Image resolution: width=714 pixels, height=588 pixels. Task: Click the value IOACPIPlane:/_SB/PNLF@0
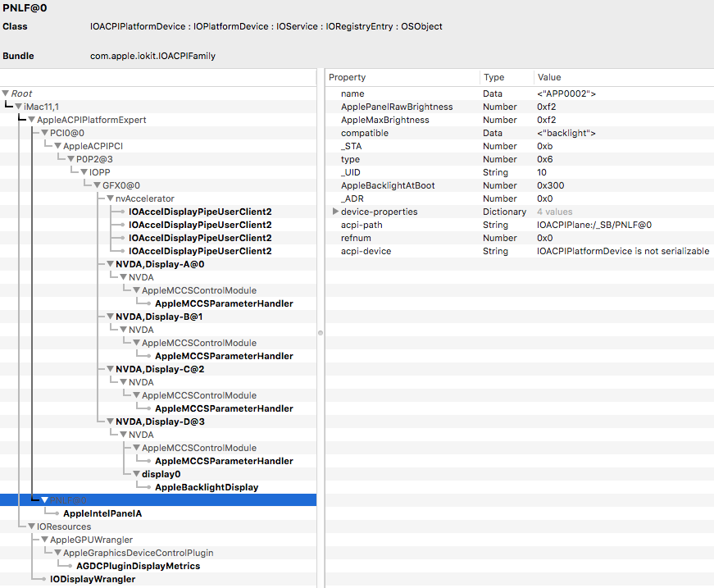[x=594, y=225]
